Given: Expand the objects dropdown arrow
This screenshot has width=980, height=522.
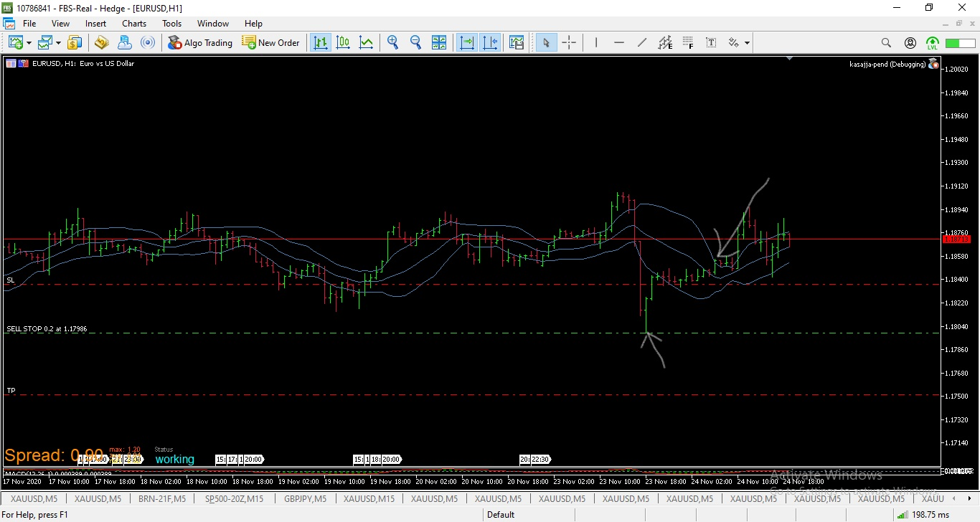Looking at the screenshot, I should coord(747,43).
